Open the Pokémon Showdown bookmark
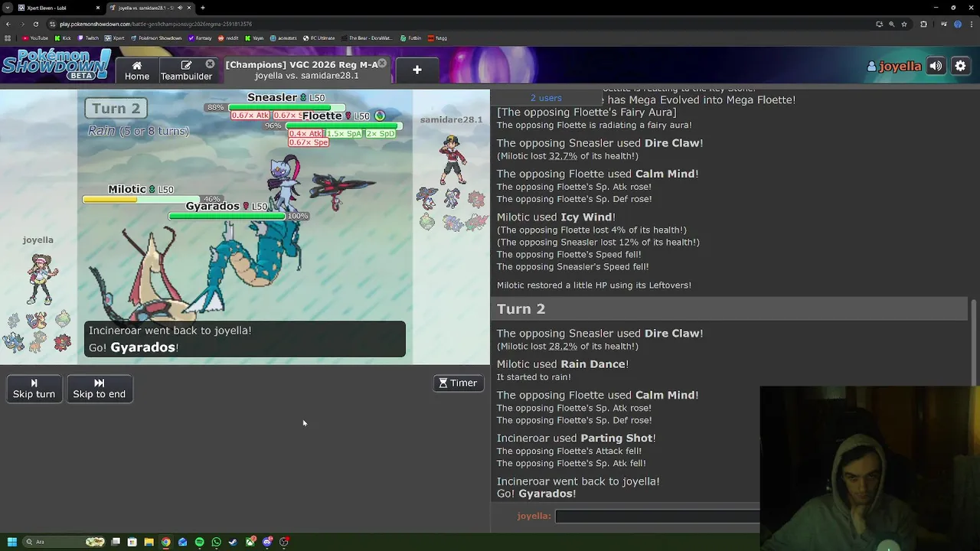The width and height of the screenshot is (980, 551). [x=156, y=37]
